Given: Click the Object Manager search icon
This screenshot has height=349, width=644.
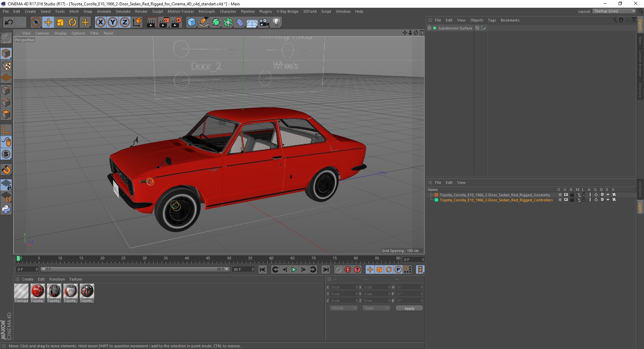Looking at the screenshot, I should pos(614,20).
